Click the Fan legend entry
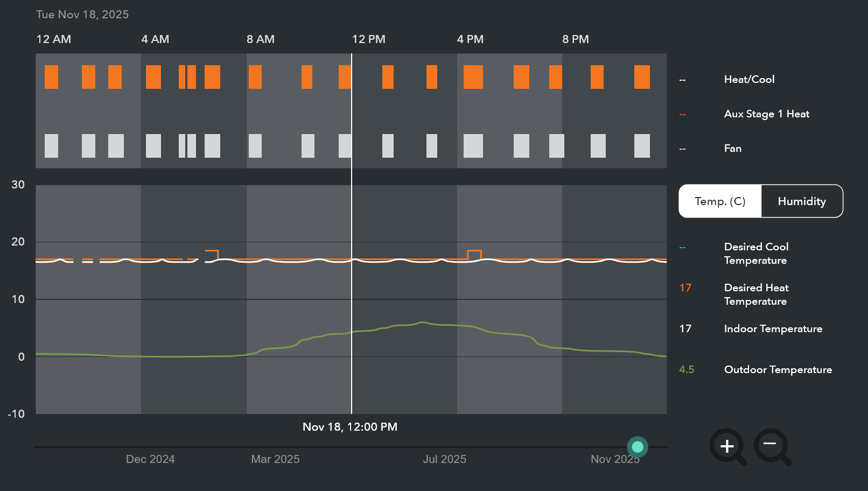The image size is (868, 491). pos(732,149)
